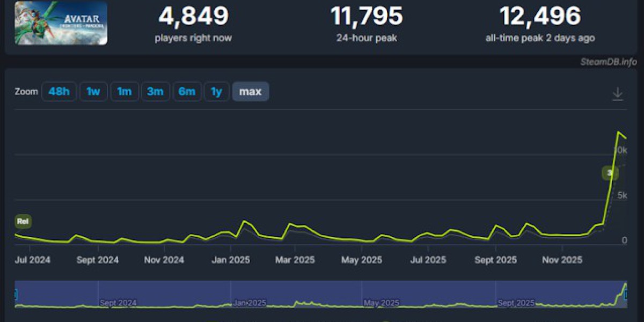Click the Mar 2025 label on the x-axis
The width and height of the screenshot is (644, 322).
[x=294, y=260]
